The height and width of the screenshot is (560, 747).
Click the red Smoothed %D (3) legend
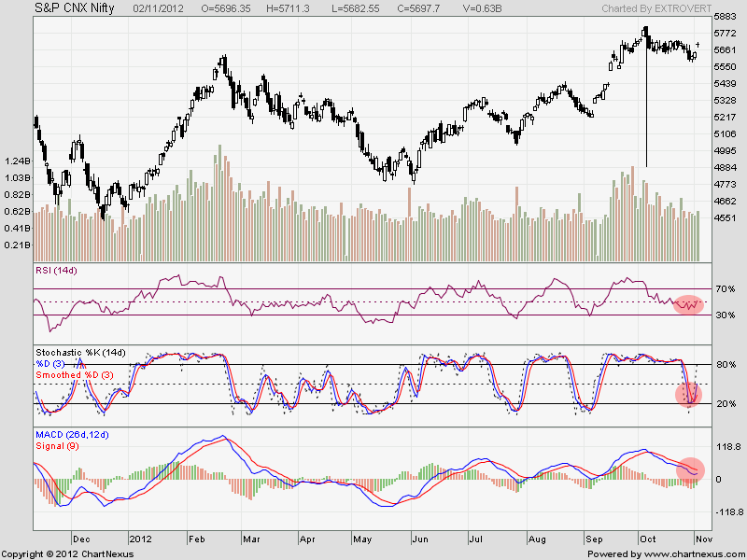(x=77, y=375)
